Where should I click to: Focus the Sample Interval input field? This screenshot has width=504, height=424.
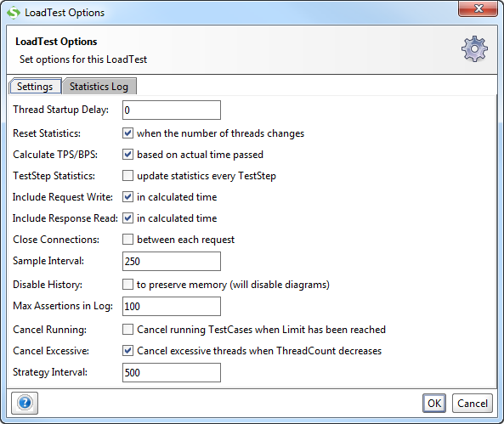[172, 261]
